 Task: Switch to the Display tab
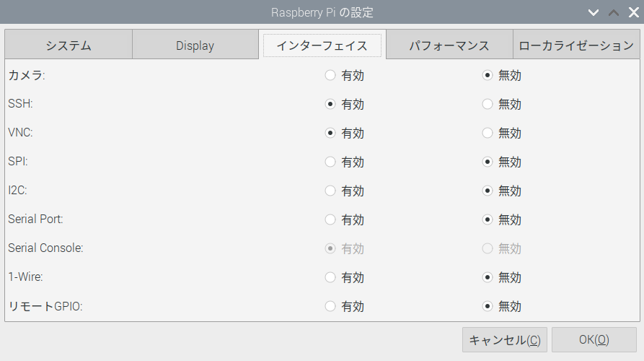[x=195, y=45]
